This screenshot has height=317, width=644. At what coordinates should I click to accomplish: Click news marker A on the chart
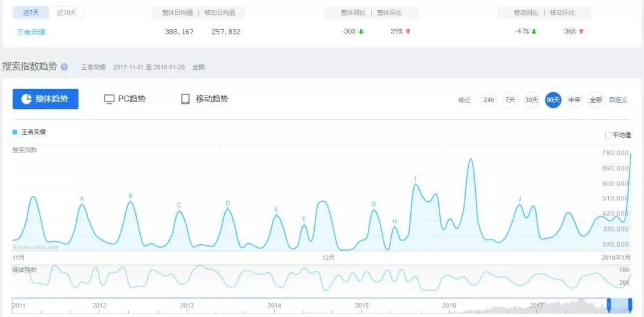tap(82, 199)
